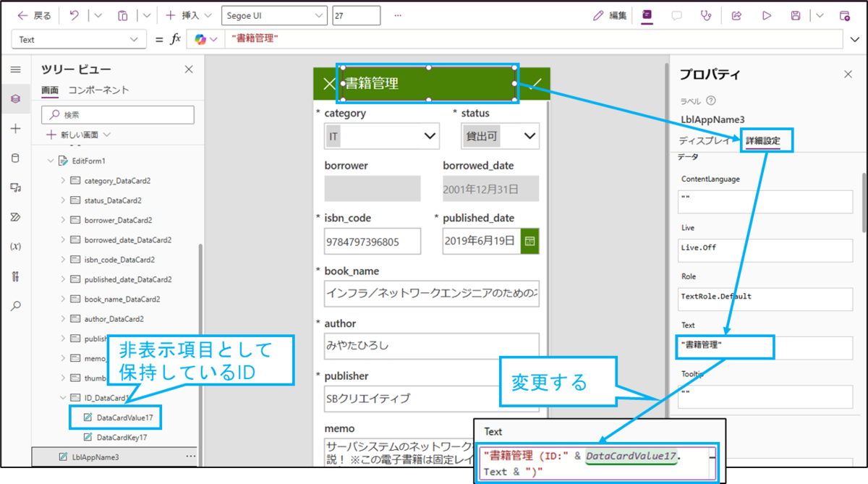Viewport: 868px width, 484px height.
Task: Expand borrower_DataCard2 in tree
Action: (63, 220)
